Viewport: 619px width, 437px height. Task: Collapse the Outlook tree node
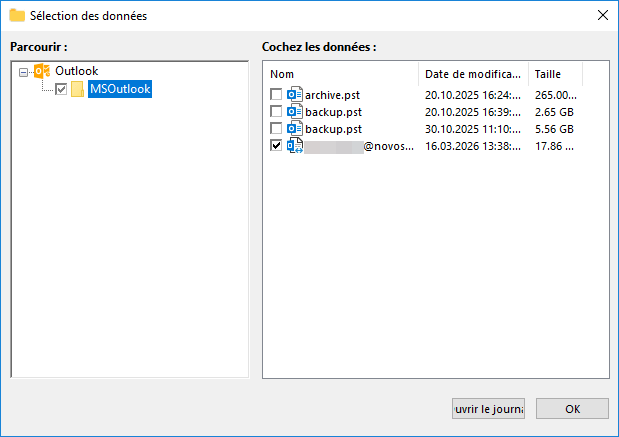click(x=24, y=72)
